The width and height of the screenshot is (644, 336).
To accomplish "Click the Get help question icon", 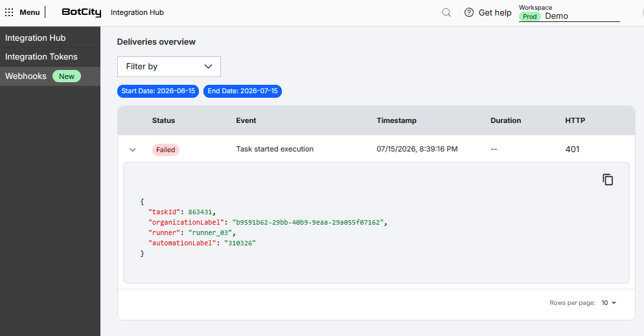I will pyautogui.click(x=469, y=12).
